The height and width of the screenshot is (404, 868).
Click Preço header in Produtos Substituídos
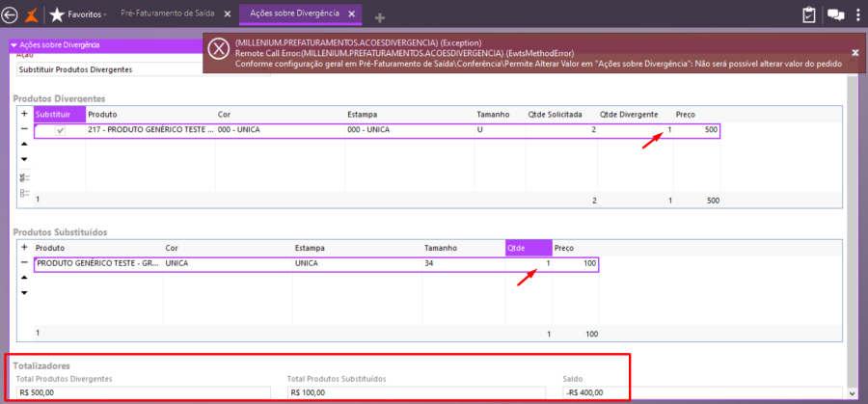(576, 248)
